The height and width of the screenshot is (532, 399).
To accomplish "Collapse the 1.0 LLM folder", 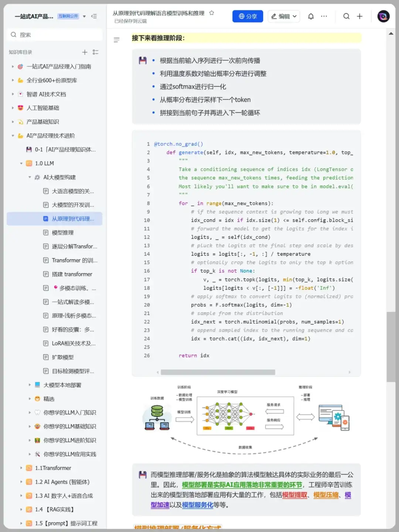I will tap(21, 163).
